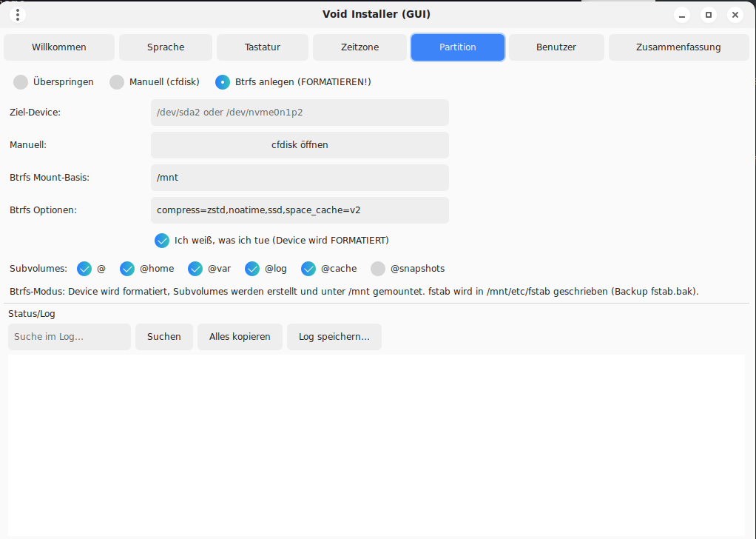Maximize the Void Installer window
The height and width of the screenshot is (539, 756).
pos(708,15)
